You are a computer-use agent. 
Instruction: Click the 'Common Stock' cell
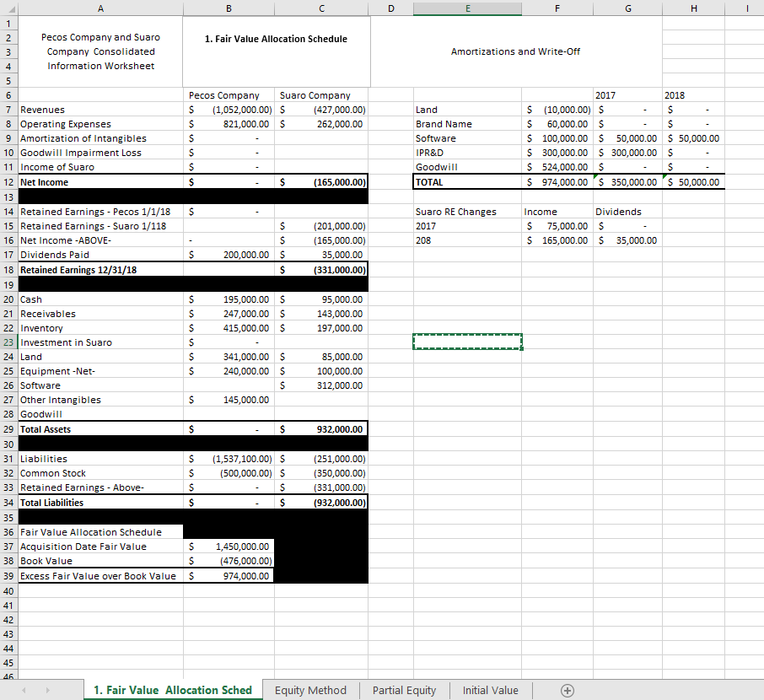[x=100, y=473]
